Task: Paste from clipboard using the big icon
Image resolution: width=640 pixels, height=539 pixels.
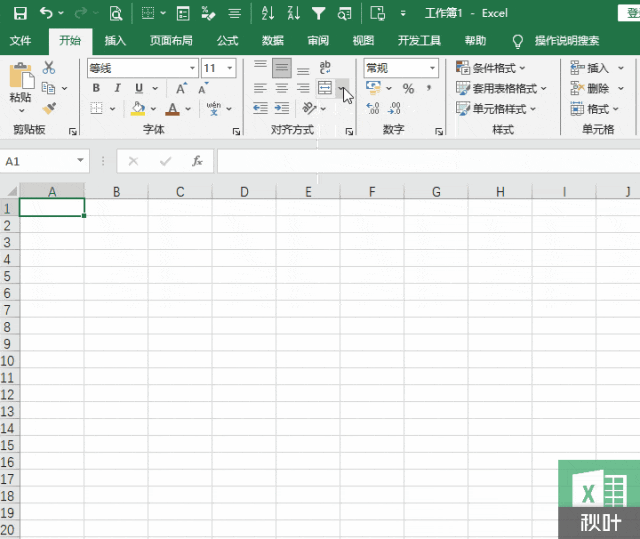Action: 21,75
